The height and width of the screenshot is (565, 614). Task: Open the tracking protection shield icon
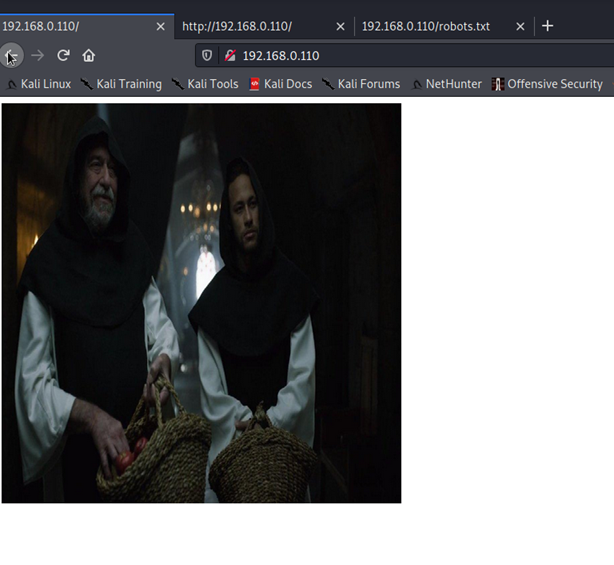pos(208,56)
